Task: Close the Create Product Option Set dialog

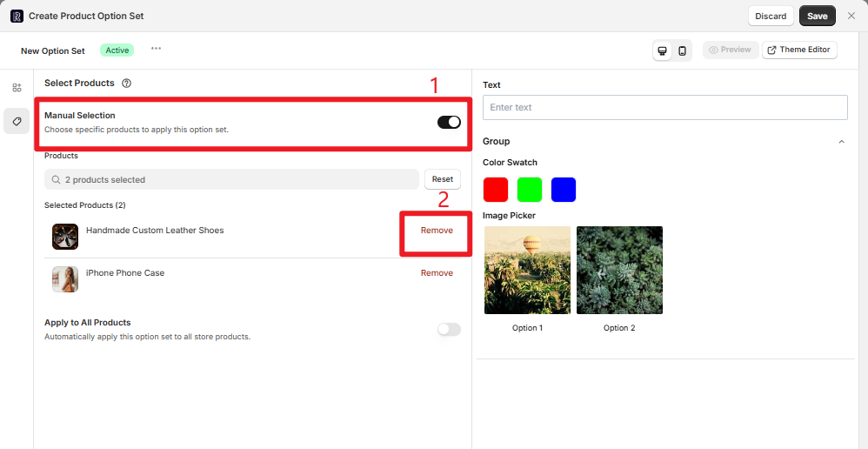Action: [x=851, y=16]
